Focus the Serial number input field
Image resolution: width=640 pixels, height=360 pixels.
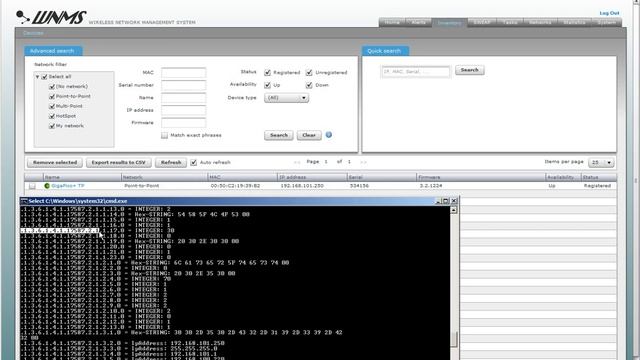click(x=183, y=85)
